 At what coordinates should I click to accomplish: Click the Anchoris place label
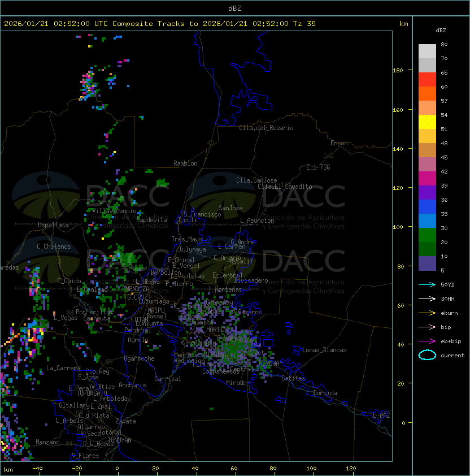pyautogui.click(x=132, y=385)
